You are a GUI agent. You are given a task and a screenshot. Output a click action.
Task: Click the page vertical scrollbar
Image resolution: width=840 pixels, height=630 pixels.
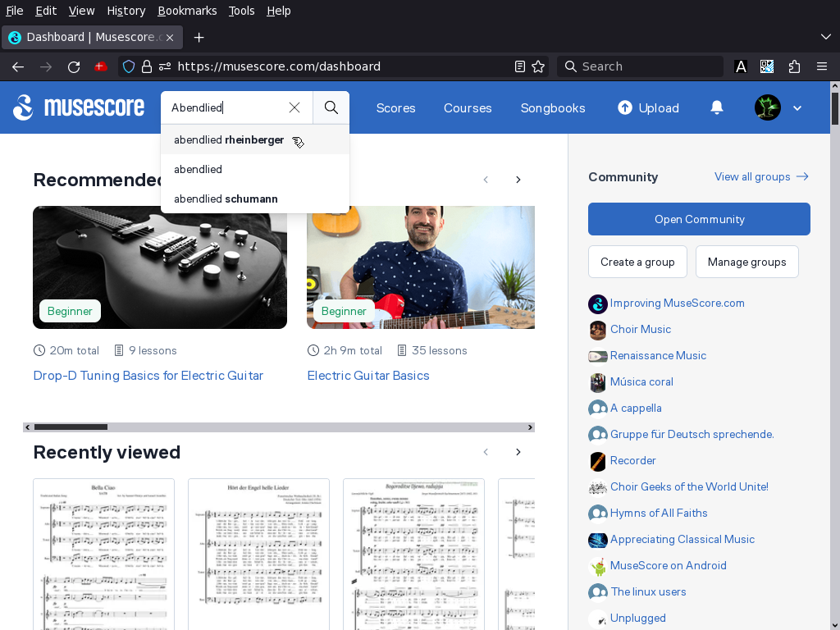tap(834, 109)
